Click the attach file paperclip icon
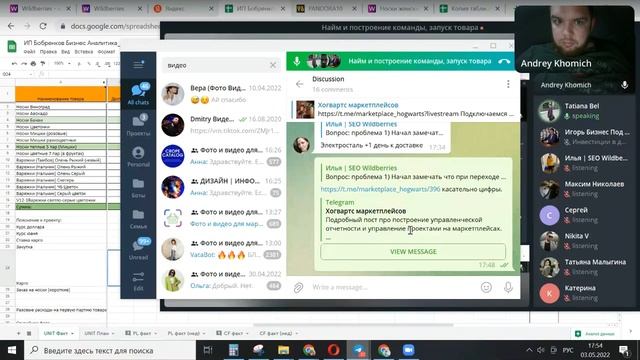Screen dimensions: 640x360 tap(298, 287)
